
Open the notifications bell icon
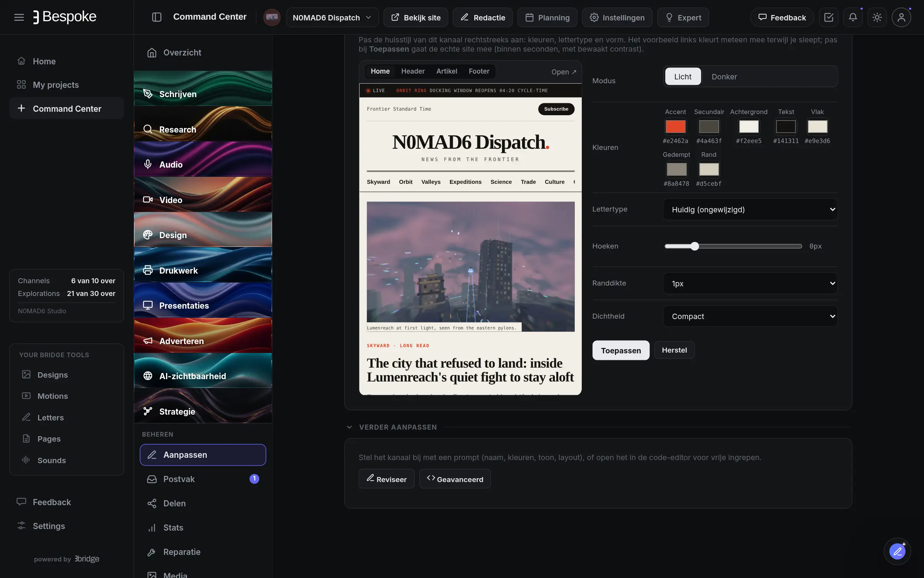[x=853, y=17]
